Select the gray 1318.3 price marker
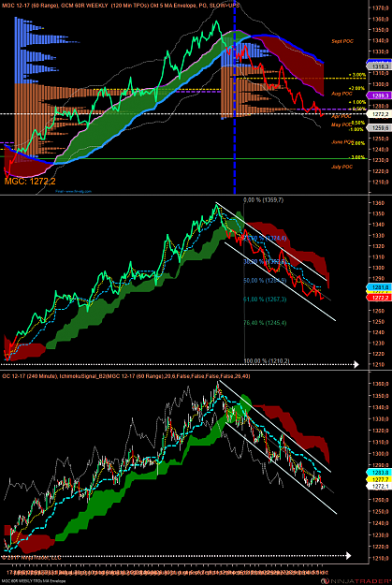 (379, 66)
